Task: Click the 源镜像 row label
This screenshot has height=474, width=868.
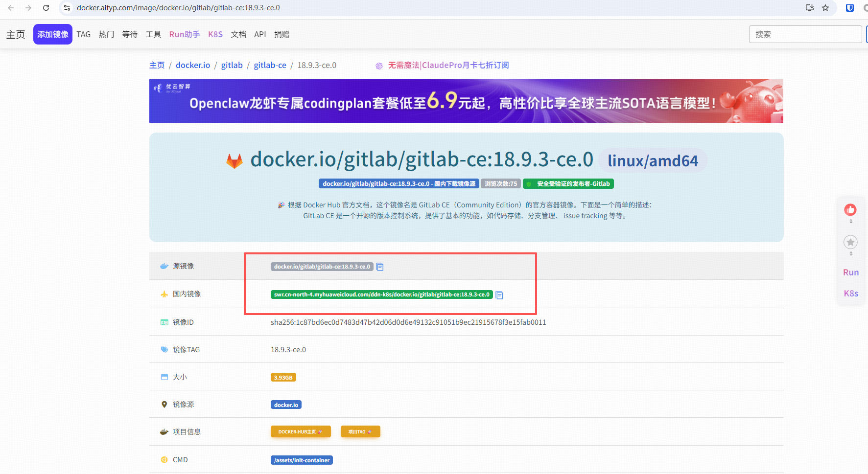Action: click(x=184, y=266)
